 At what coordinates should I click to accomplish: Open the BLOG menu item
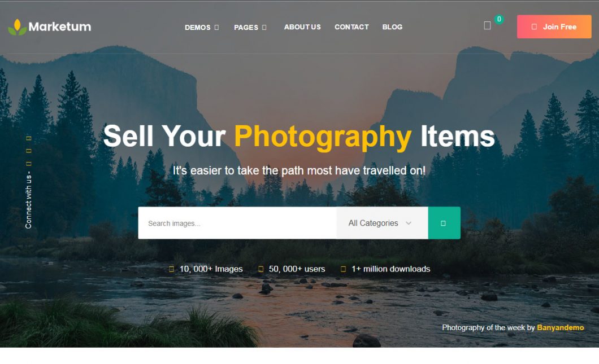pos(392,27)
